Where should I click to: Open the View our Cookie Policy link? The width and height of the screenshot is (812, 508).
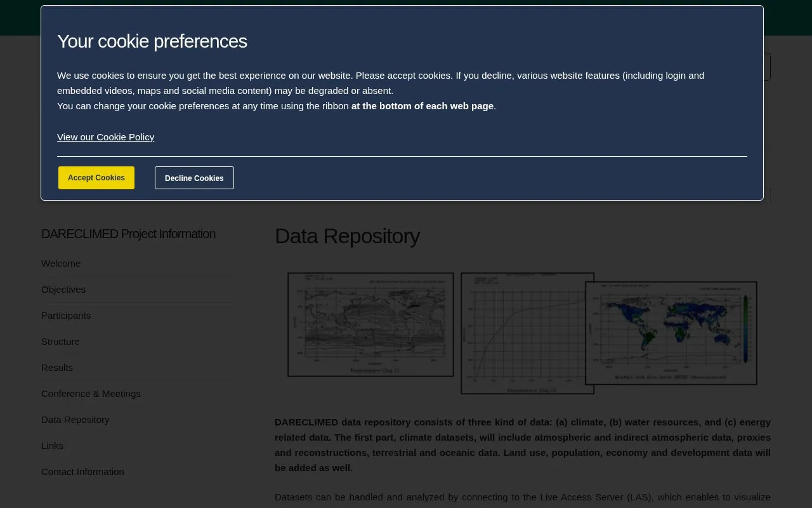click(x=105, y=137)
